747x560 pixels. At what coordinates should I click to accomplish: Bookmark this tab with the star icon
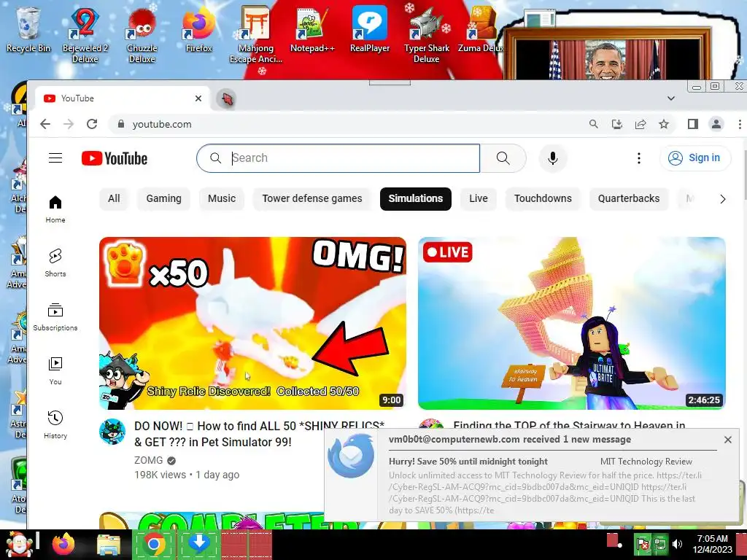(664, 124)
